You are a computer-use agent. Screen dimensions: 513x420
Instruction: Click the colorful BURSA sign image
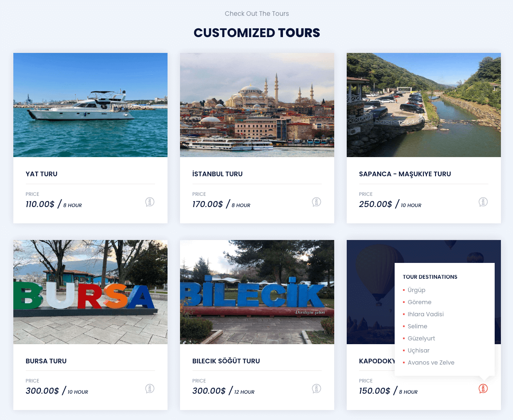pyautogui.click(x=90, y=292)
